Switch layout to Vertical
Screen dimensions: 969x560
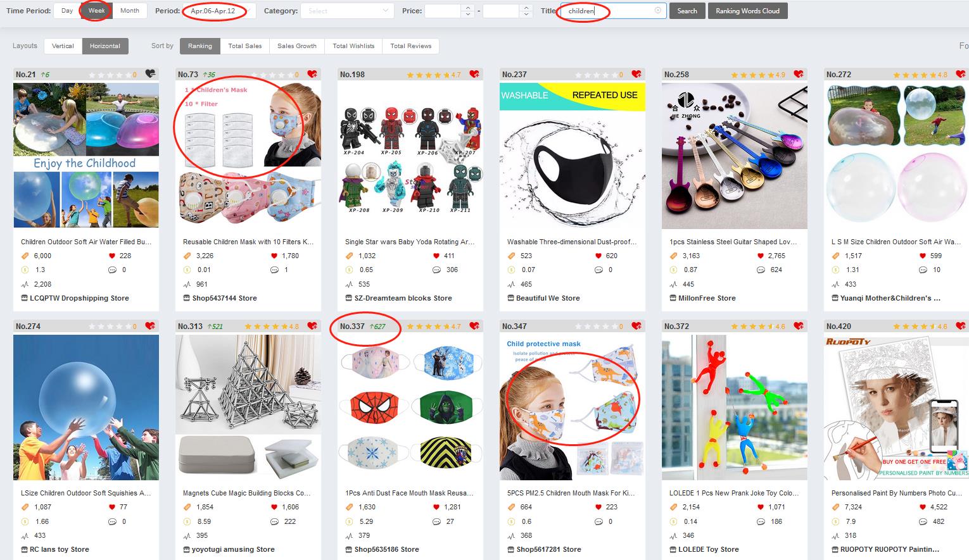63,46
